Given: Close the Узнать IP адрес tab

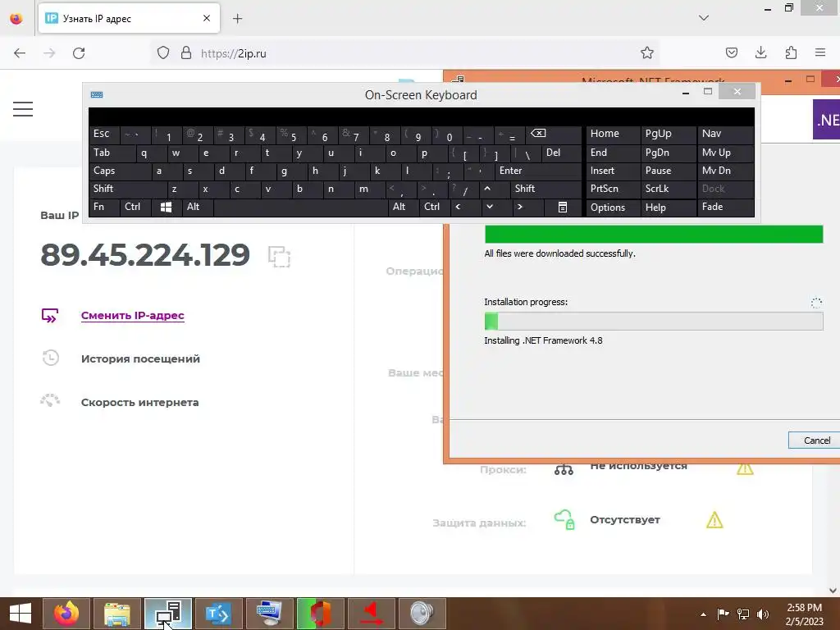Looking at the screenshot, I should [x=207, y=18].
